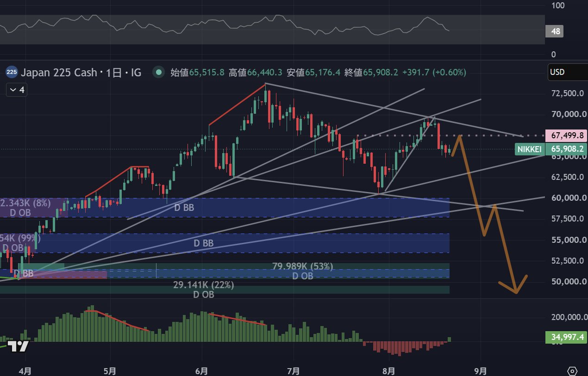
Task: Click the +391.7 (+0.60%) change value
Action: click(x=434, y=72)
